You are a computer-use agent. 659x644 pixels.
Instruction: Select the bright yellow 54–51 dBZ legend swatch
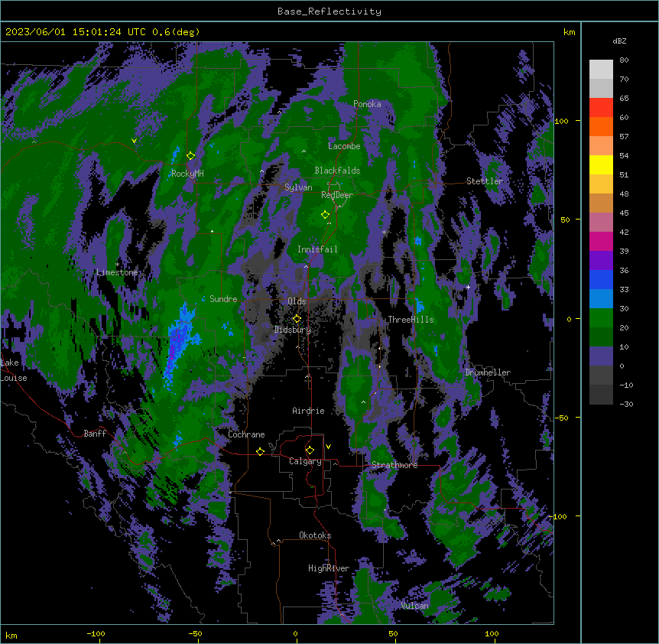[x=601, y=164]
